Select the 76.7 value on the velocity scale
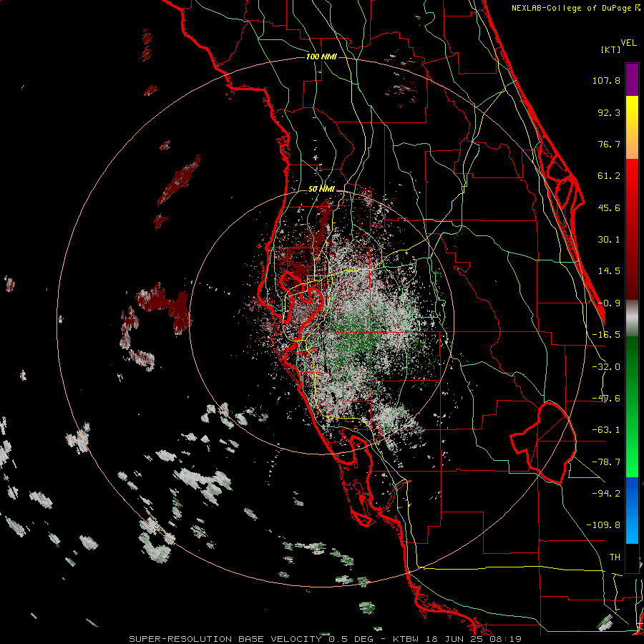Viewport: 644px width, 644px height. click(609, 144)
